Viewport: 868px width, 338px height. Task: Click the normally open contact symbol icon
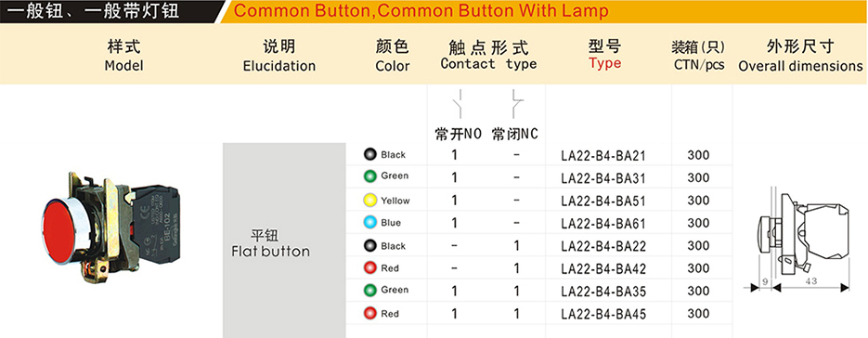tap(459, 104)
